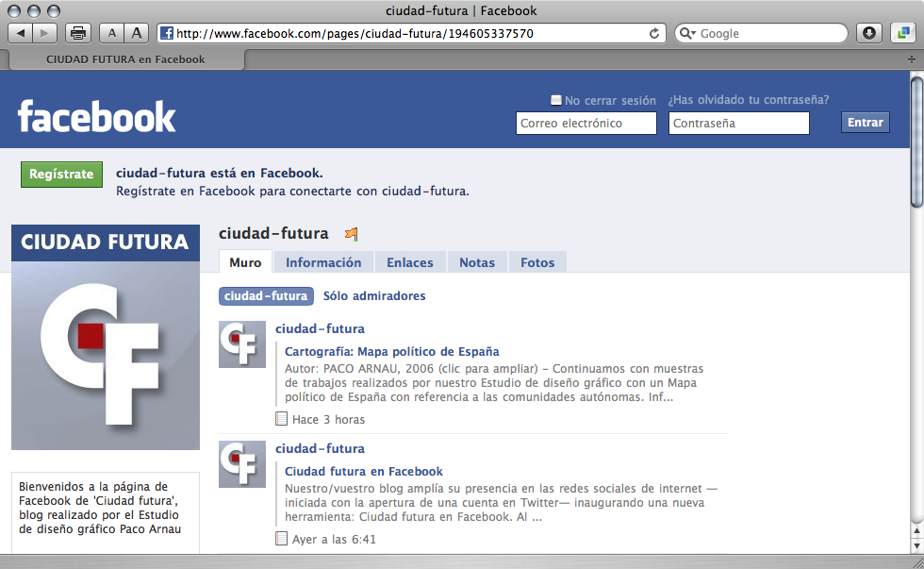Screen dimensions: 924x569
Task: Click the vertical page scrollbar thumb
Action: pos(916,142)
